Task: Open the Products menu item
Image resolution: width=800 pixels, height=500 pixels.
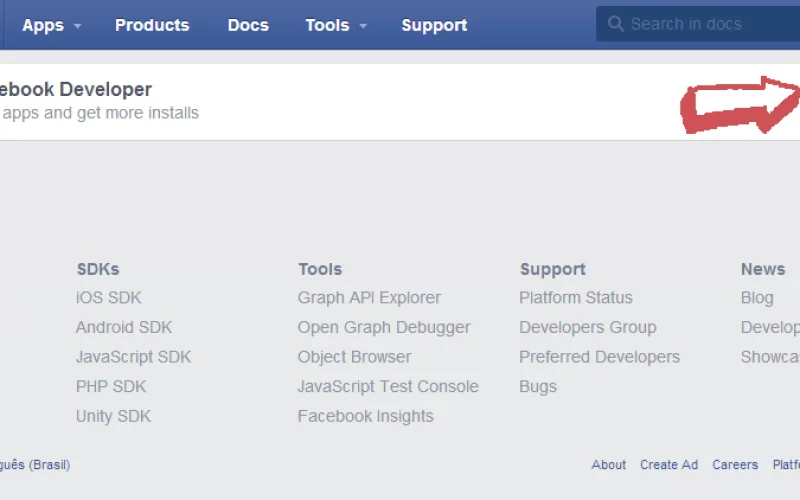Action: [x=152, y=25]
